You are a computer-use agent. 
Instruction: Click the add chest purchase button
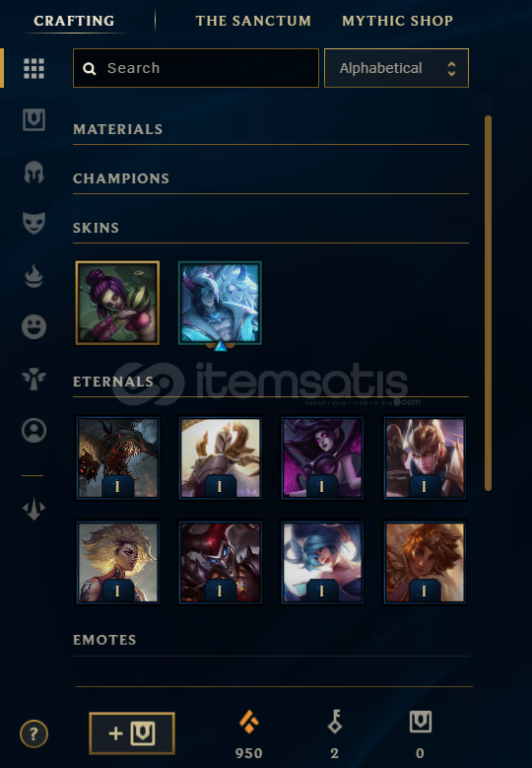(132, 733)
